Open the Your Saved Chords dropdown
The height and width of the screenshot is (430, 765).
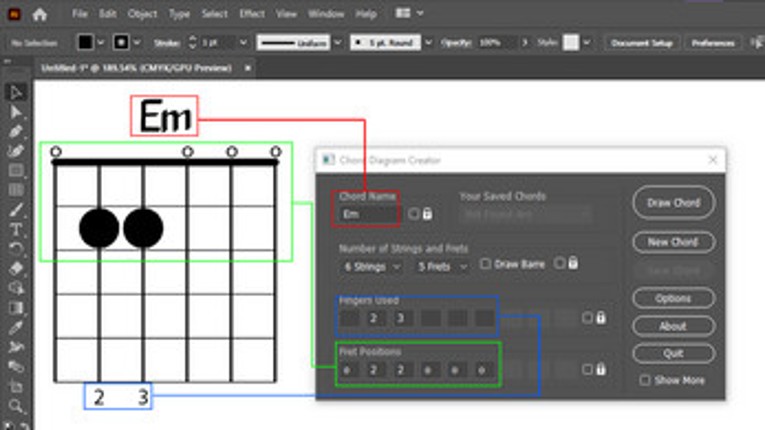pos(525,214)
